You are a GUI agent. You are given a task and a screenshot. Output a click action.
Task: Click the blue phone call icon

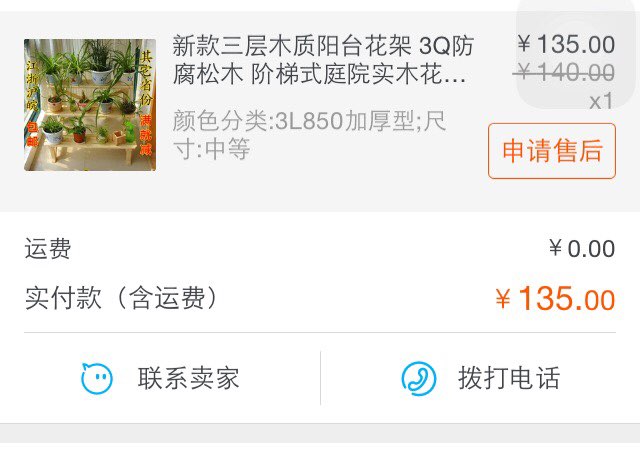(418, 378)
